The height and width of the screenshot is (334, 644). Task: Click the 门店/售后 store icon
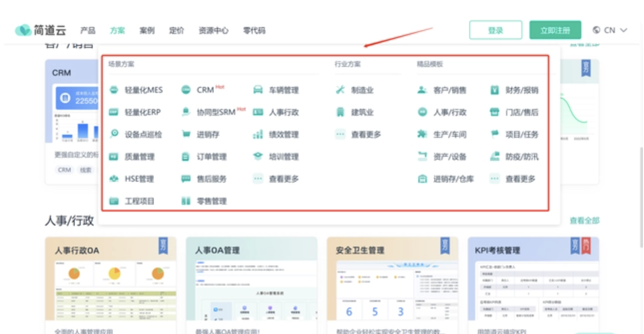tap(494, 112)
